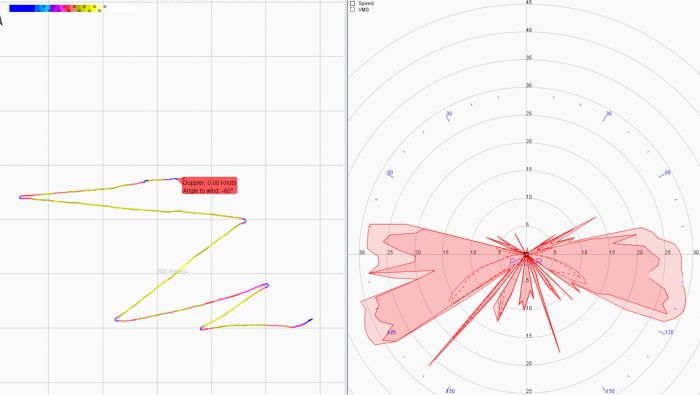Image resolution: width=700 pixels, height=395 pixels.
Task: Select the left 60 degree angle marker
Action: point(390,173)
